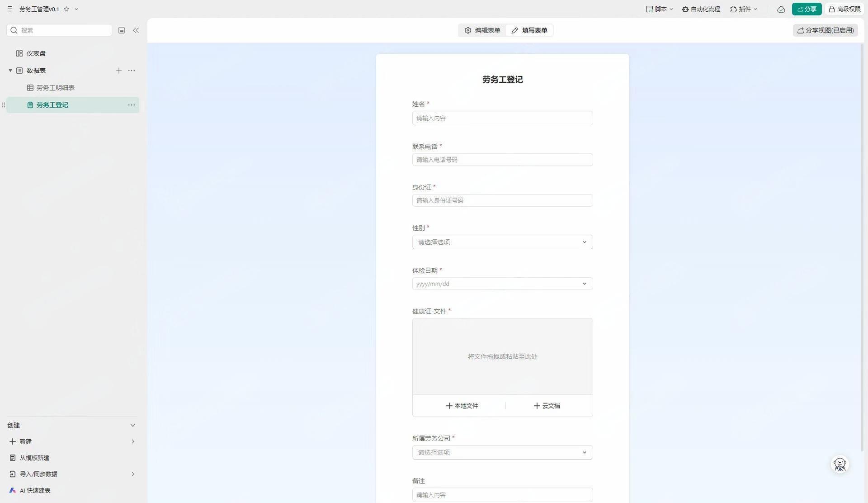Viewport: 868px width, 503px height.
Task: Switch to the 编辑表单 tab
Action: pos(482,30)
